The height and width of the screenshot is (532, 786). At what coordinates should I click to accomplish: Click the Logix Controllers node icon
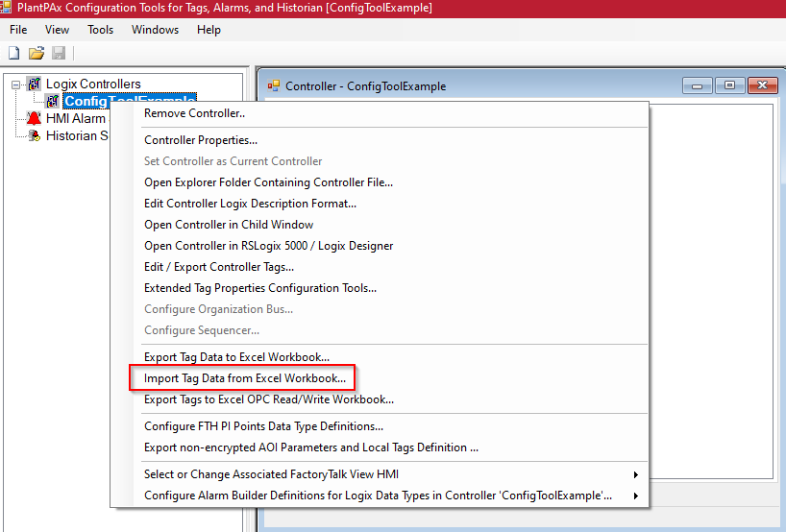[x=34, y=84]
